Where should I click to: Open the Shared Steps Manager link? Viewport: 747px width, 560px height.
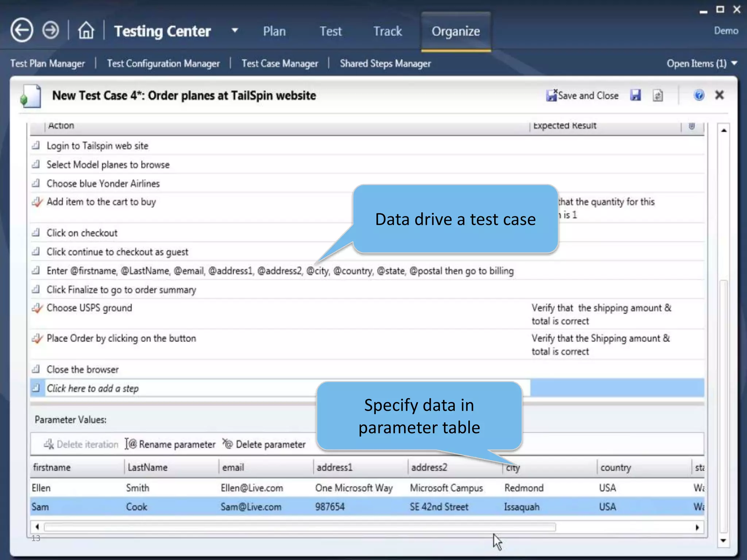385,63
